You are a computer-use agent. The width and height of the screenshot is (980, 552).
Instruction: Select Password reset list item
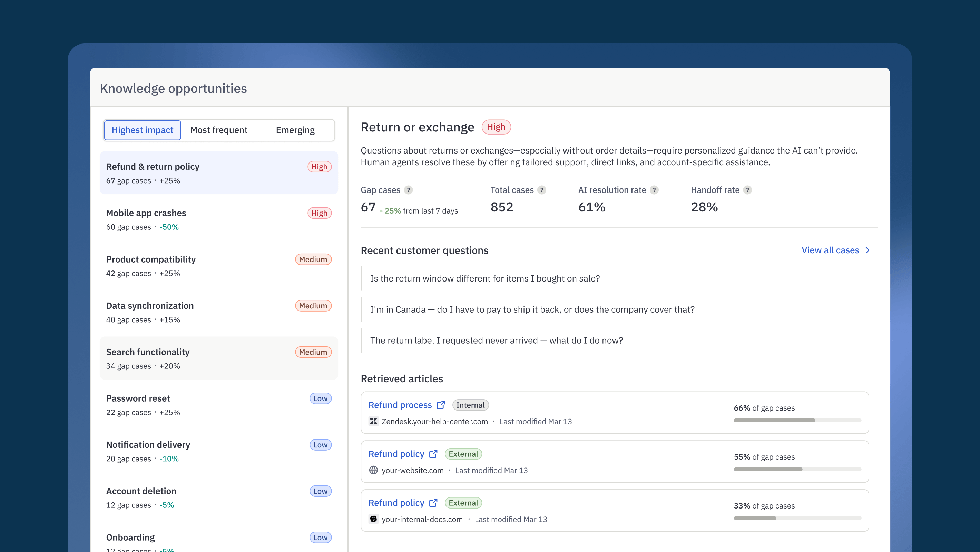click(218, 405)
